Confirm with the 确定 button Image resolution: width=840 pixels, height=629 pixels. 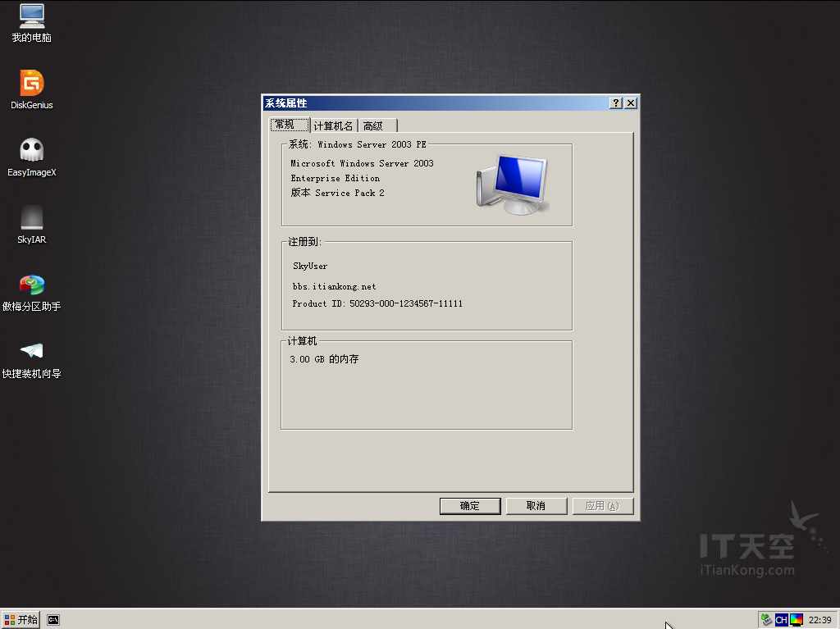(x=470, y=506)
